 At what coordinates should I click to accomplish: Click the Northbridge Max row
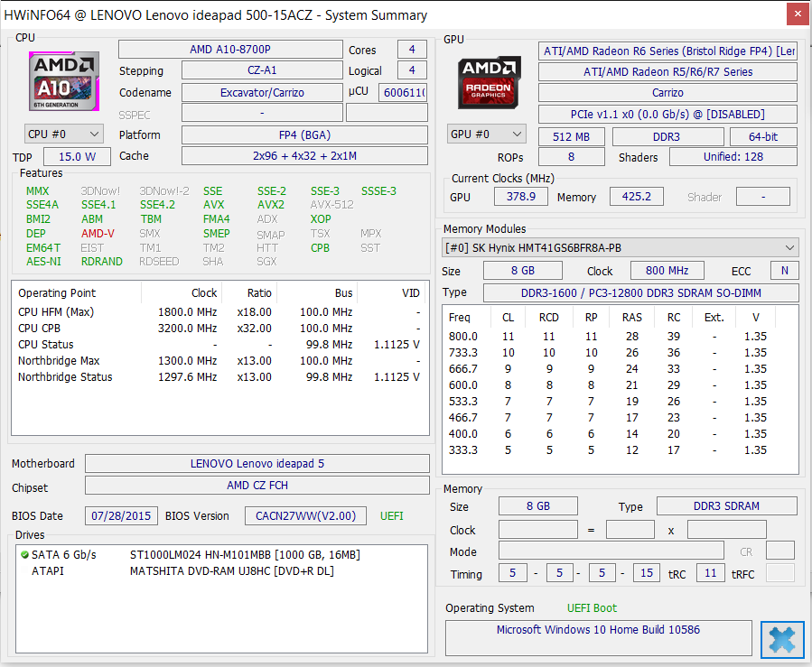click(x=219, y=361)
